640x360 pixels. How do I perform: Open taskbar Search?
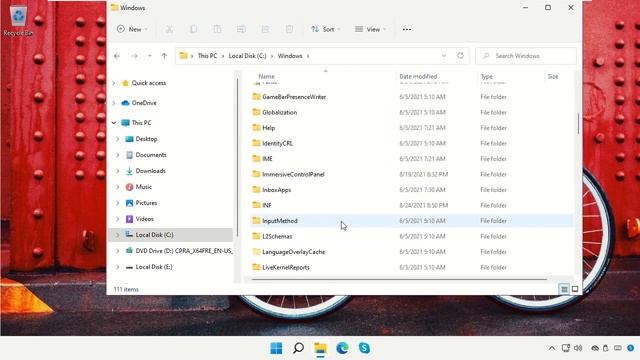click(298, 348)
